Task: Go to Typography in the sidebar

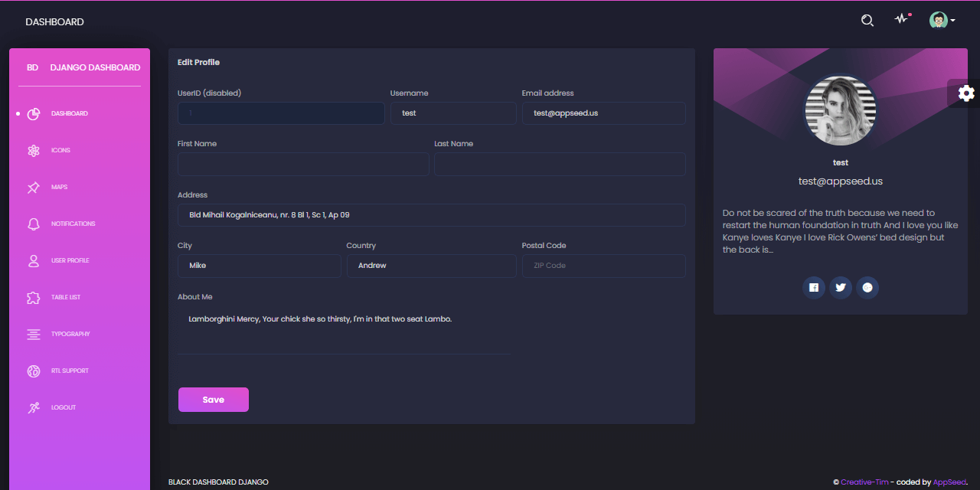Action: pyautogui.click(x=70, y=335)
